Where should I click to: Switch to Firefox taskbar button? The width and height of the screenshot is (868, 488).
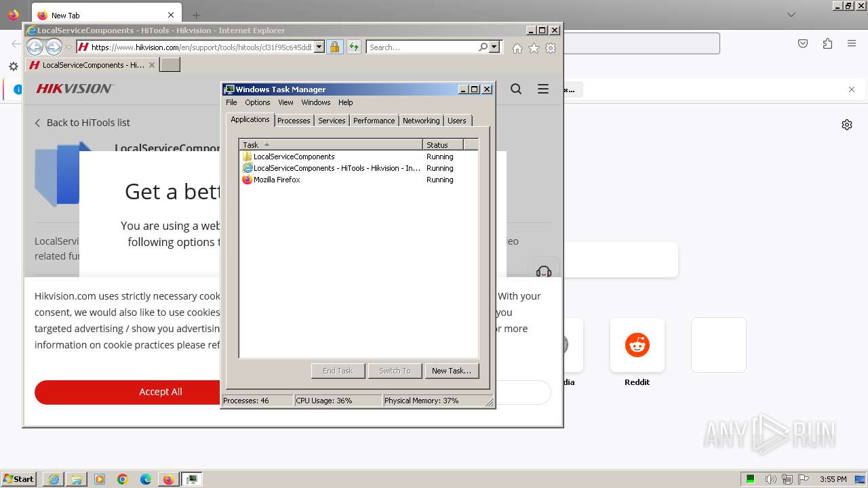point(168,479)
